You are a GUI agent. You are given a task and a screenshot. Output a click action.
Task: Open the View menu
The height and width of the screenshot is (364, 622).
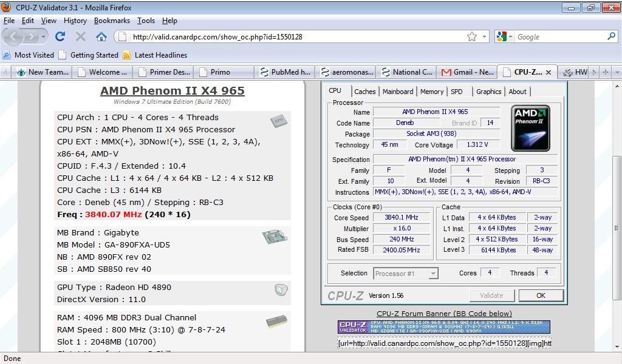click(49, 21)
